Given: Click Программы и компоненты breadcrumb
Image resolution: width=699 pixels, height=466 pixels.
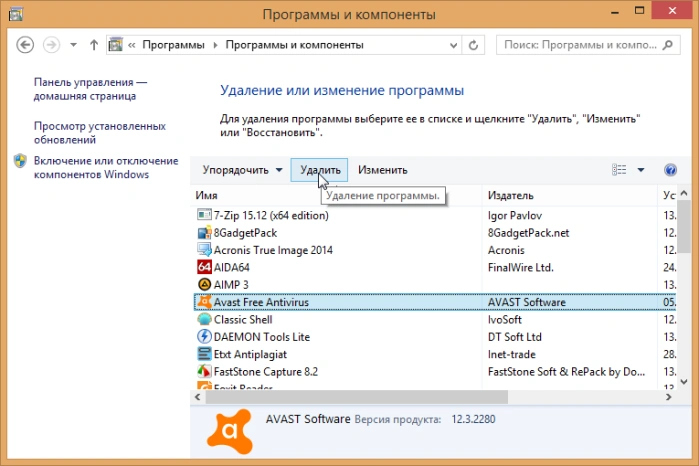Looking at the screenshot, I should click(x=294, y=45).
